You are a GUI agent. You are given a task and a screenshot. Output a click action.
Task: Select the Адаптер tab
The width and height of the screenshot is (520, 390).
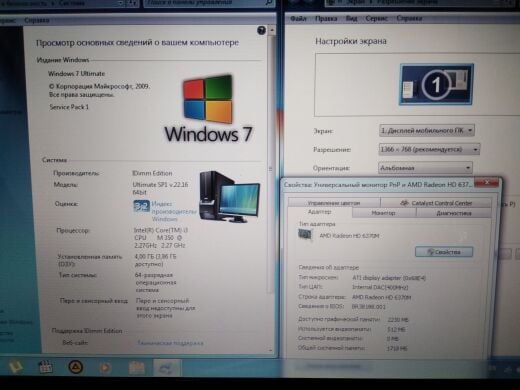click(x=319, y=212)
